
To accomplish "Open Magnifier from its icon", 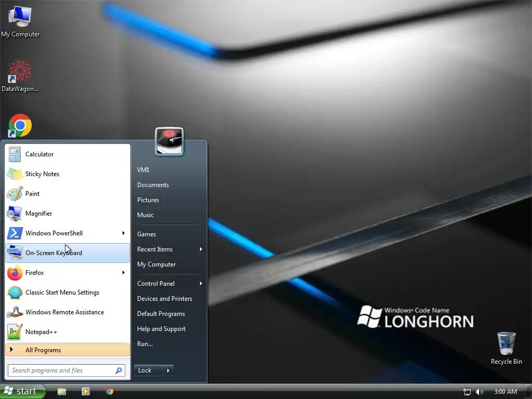I will coord(15,214).
